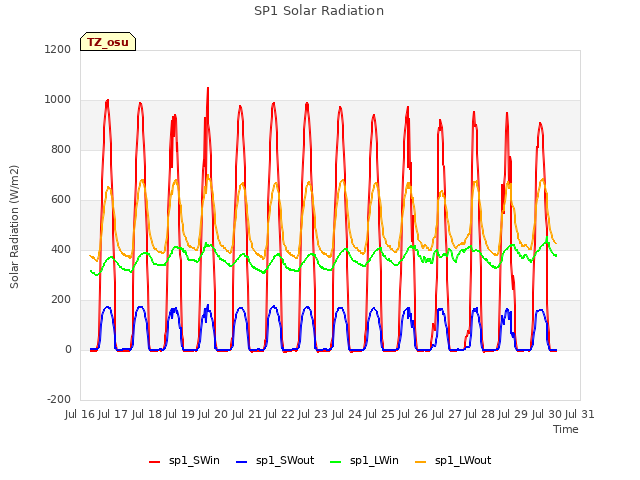Click the Jul 19 x-axis tick label
The height and width of the screenshot is (480, 640).
180,414
